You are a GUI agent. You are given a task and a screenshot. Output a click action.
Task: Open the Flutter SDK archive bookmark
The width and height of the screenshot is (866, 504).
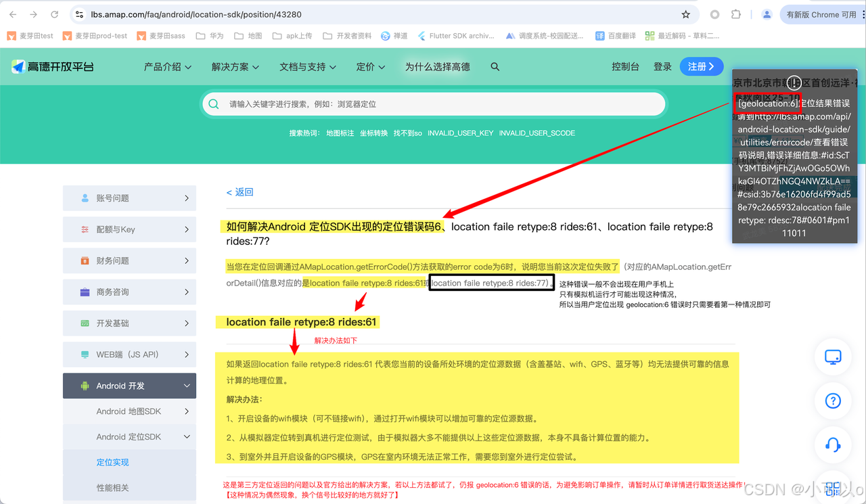(456, 36)
